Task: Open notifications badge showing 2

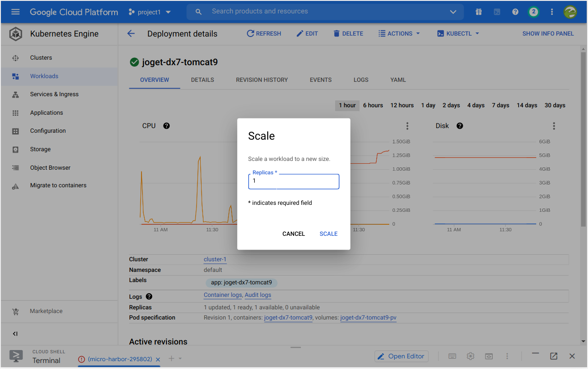Action: point(533,12)
